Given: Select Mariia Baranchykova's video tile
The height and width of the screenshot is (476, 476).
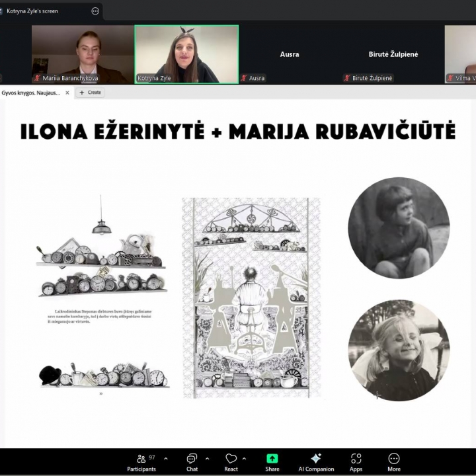Looking at the screenshot, I should 83,54.
